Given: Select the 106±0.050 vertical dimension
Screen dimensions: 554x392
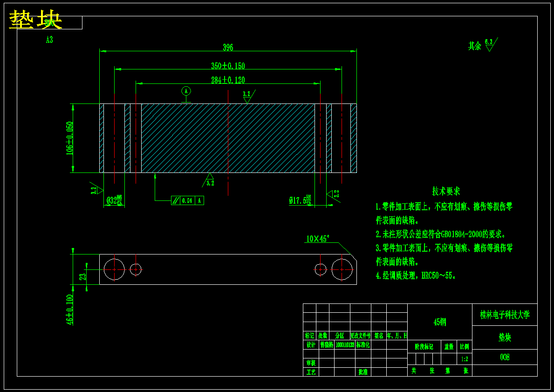Looking at the screenshot, I should [x=69, y=138].
